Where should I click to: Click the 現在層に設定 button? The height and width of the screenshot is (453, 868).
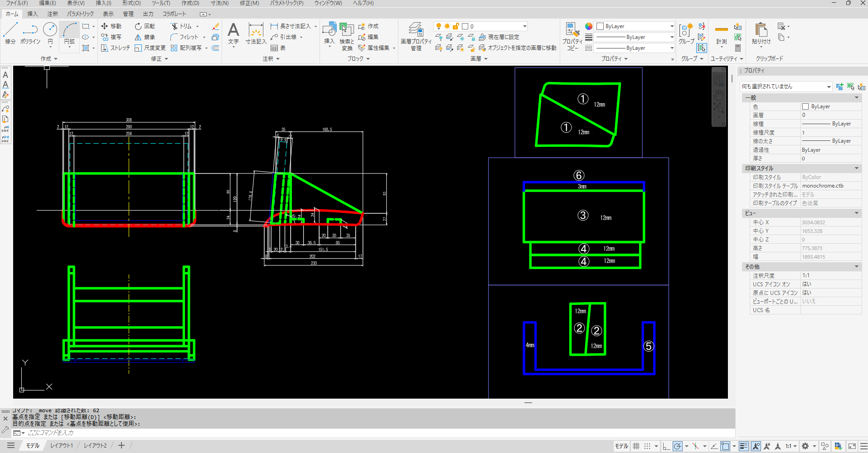499,37
